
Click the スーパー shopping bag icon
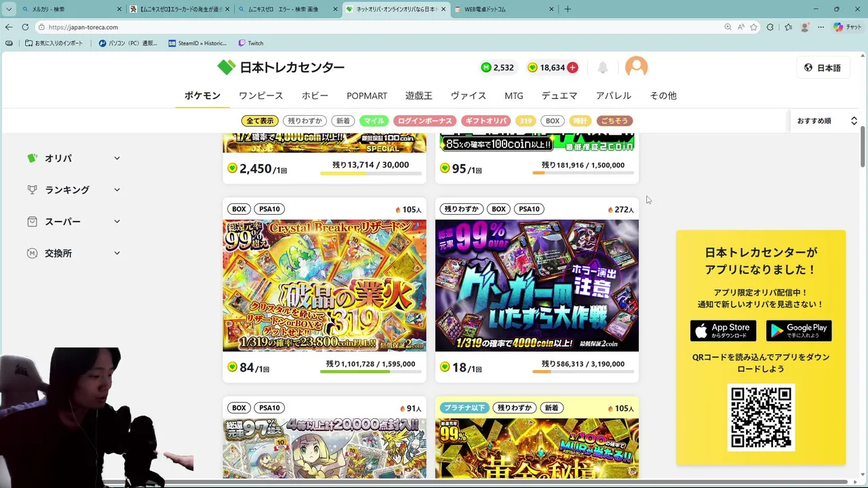31,222
